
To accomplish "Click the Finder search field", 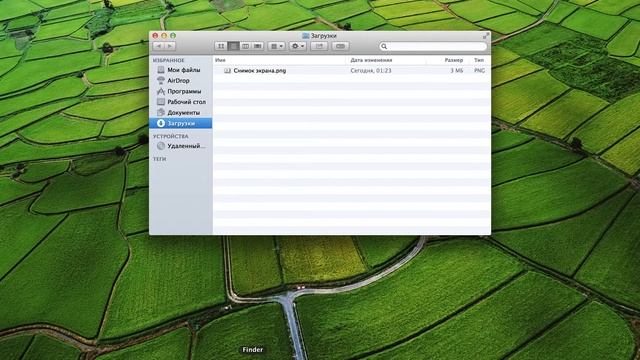I will pyautogui.click(x=433, y=46).
